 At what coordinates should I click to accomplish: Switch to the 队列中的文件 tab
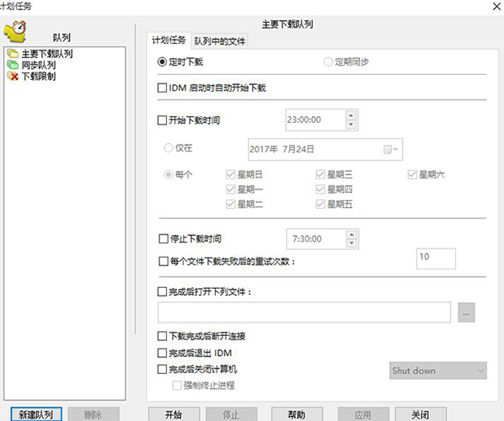pyautogui.click(x=220, y=41)
